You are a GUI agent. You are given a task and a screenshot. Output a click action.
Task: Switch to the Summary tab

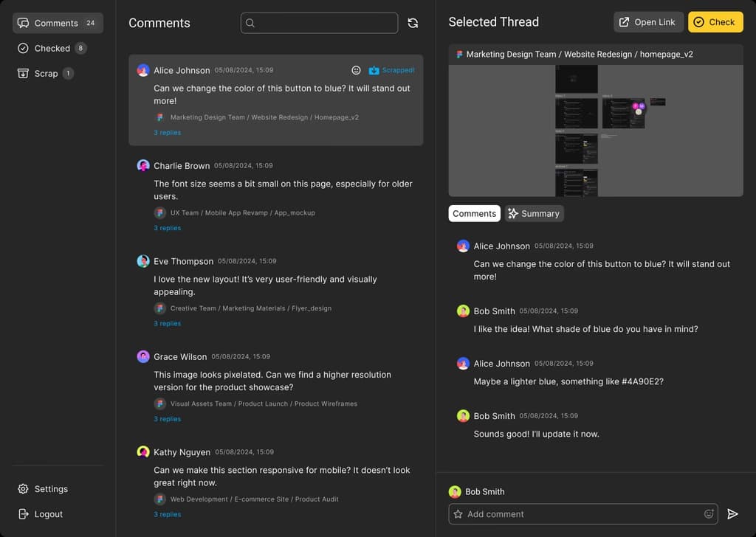pos(534,213)
